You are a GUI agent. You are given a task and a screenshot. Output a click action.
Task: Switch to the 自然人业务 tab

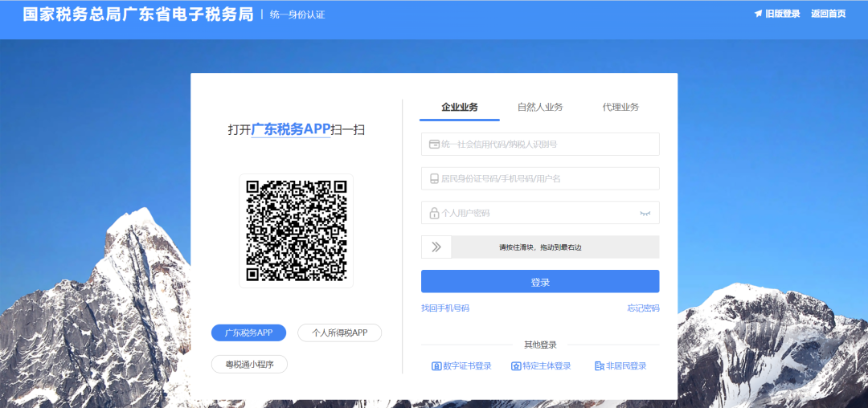point(540,108)
